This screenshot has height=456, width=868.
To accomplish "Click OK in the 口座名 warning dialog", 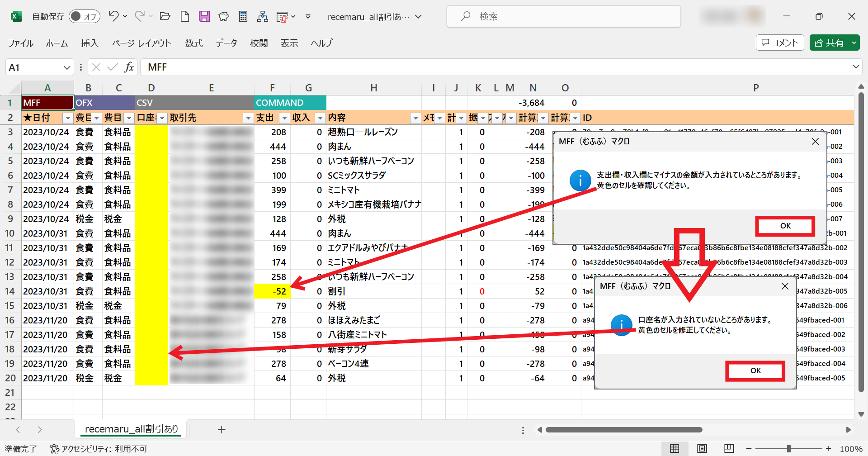I will pos(755,370).
